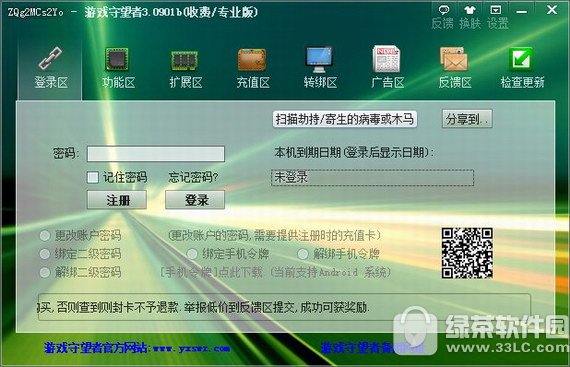Open the 游戏守望者官方网站 website link
This screenshot has width=570, height=367.
click(x=137, y=348)
